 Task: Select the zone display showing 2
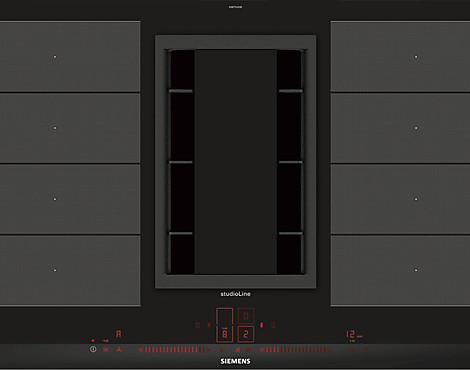click(246, 334)
